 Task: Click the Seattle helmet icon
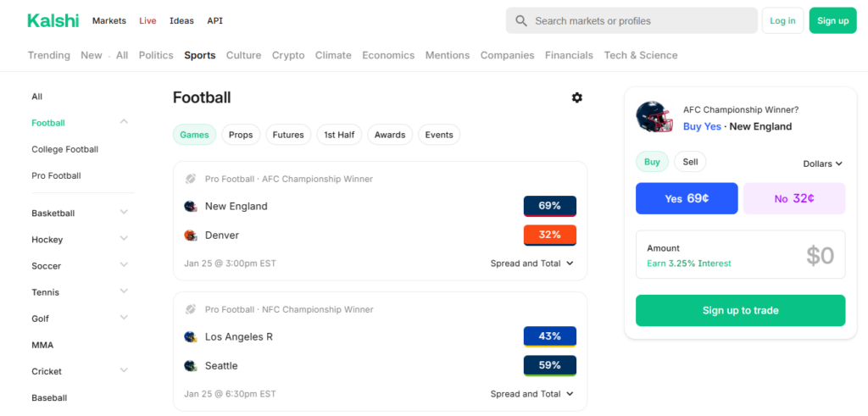point(191,366)
